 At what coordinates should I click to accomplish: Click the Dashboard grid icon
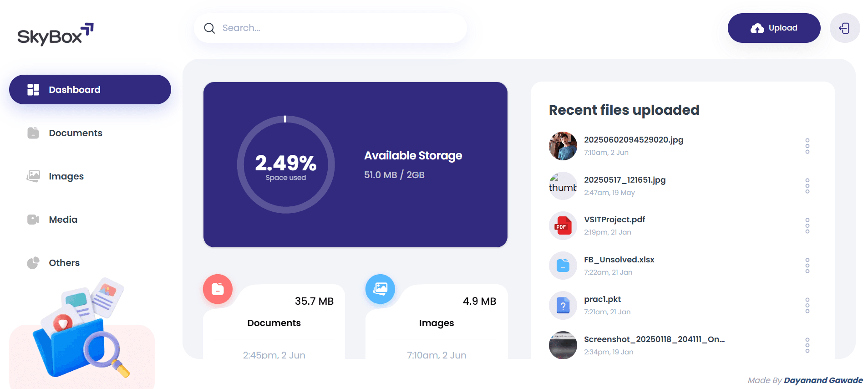33,90
